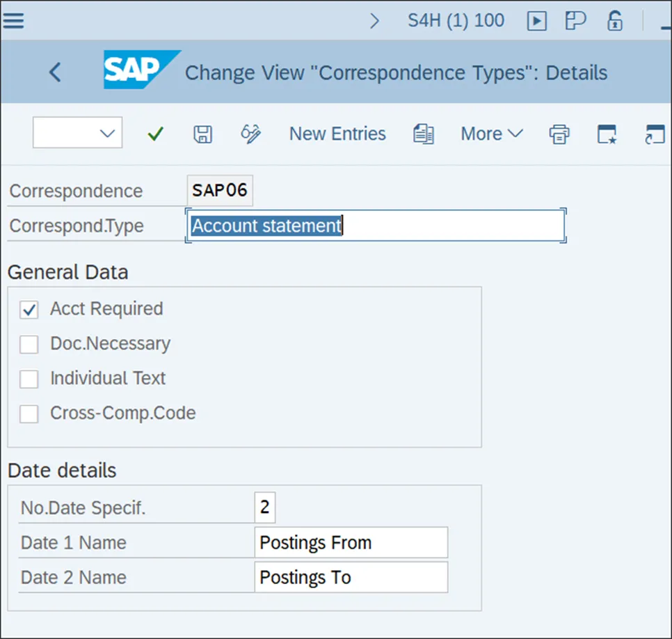Enable the Doc.Necessary checkbox
The image size is (672, 639).
tap(29, 345)
